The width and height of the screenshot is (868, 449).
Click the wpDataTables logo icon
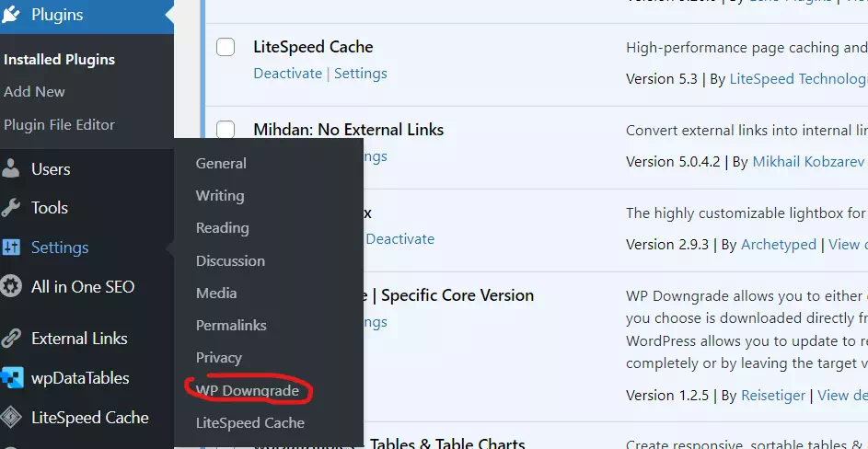(x=11, y=378)
